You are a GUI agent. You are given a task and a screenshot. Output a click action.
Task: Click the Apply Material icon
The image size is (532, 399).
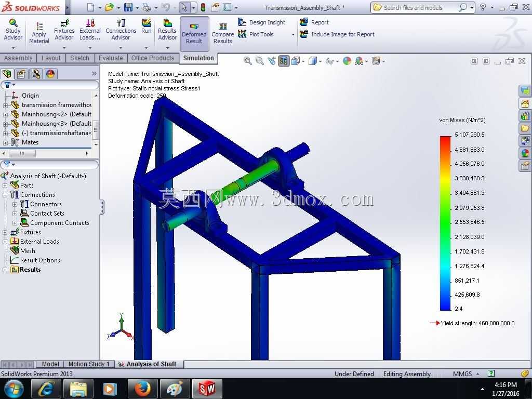[x=39, y=33]
